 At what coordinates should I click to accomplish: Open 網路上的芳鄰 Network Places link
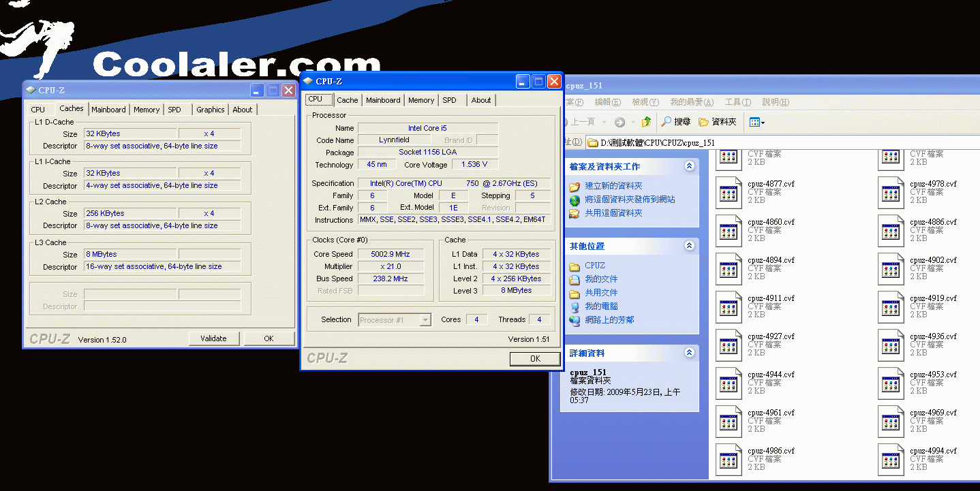(x=609, y=320)
